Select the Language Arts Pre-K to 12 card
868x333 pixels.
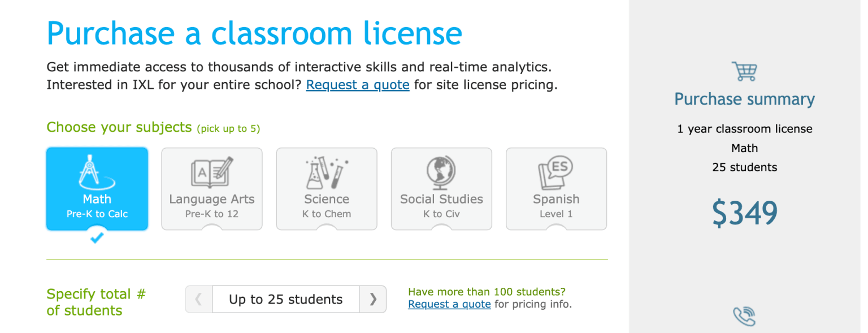coord(211,189)
